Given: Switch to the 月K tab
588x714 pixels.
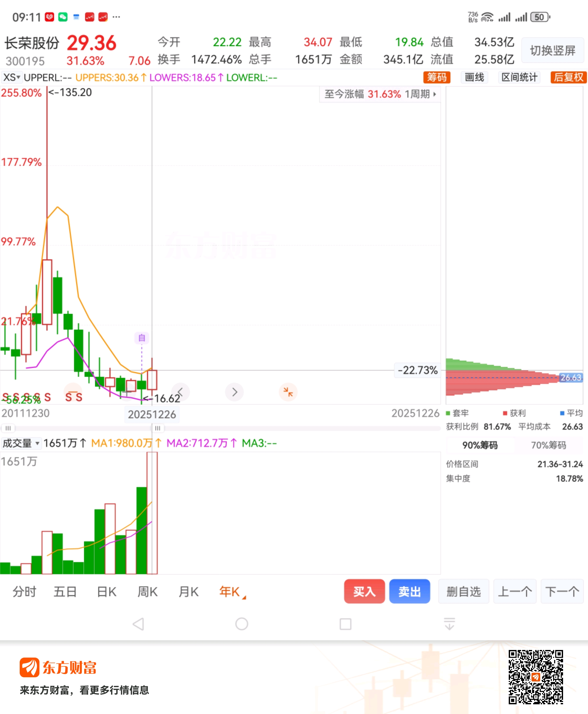Looking at the screenshot, I should [189, 592].
